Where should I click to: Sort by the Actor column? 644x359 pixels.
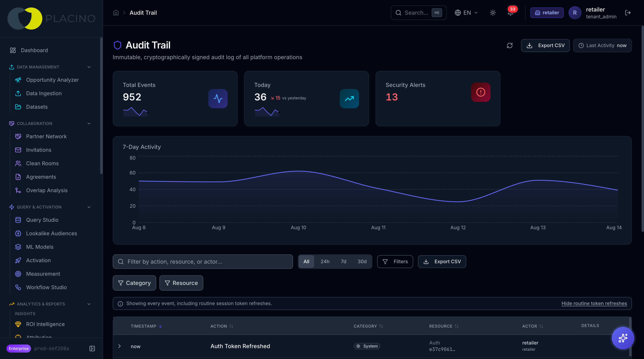[x=533, y=326]
